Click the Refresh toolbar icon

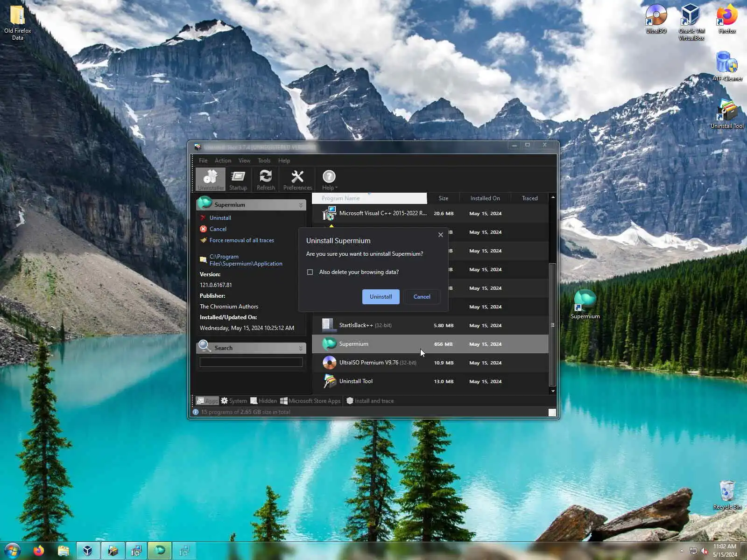point(266,180)
